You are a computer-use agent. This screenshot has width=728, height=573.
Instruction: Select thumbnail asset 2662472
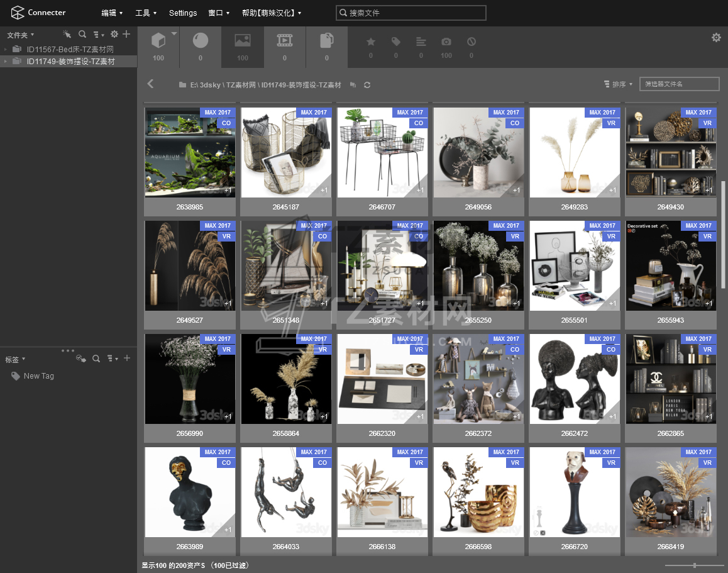pos(575,379)
